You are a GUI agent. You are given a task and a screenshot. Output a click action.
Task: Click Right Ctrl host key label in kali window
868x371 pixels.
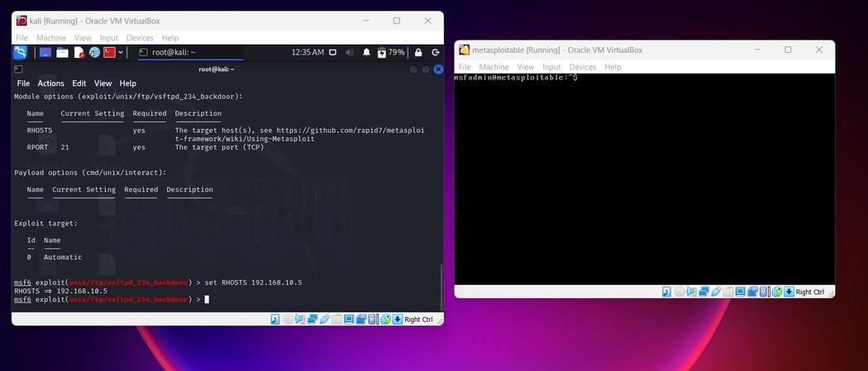coord(418,320)
